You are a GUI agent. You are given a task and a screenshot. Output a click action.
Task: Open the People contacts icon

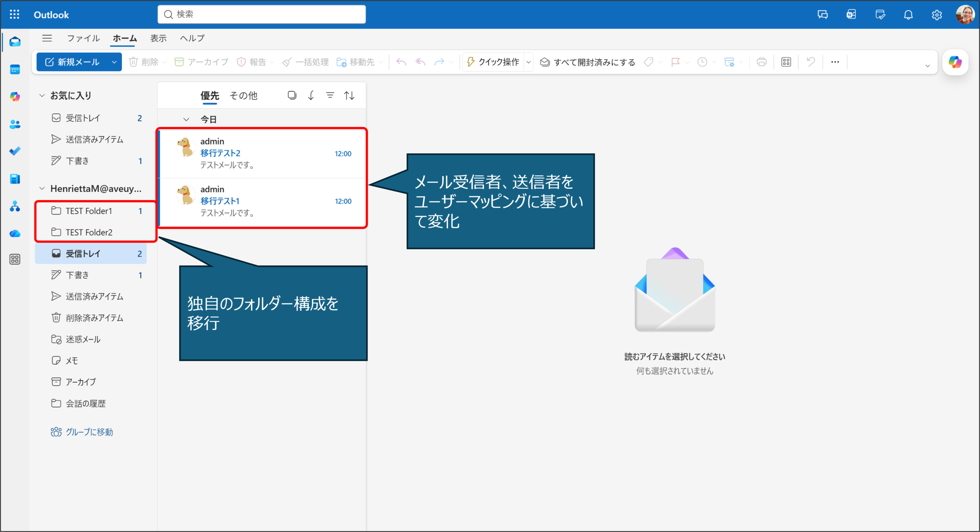coord(15,124)
